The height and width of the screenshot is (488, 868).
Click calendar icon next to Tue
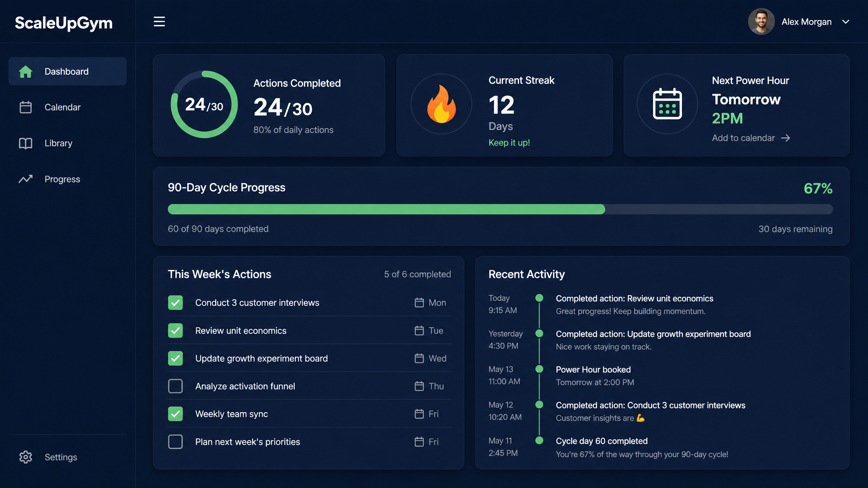419,330
